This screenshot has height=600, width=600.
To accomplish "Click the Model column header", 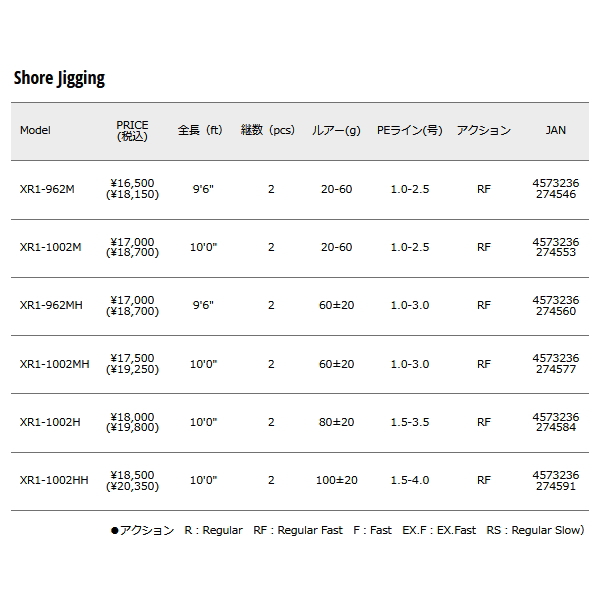I will [x=35, y=131].
